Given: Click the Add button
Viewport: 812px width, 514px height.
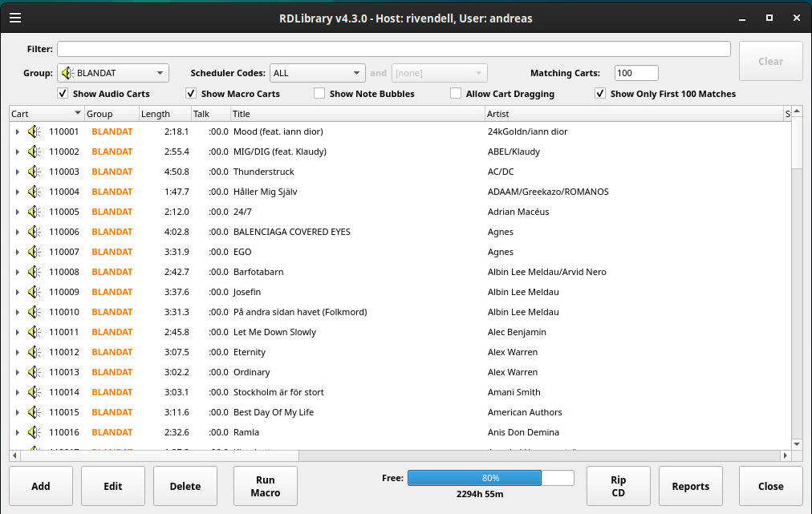Looking at the screenshot, I should click(x=41, y=486).
